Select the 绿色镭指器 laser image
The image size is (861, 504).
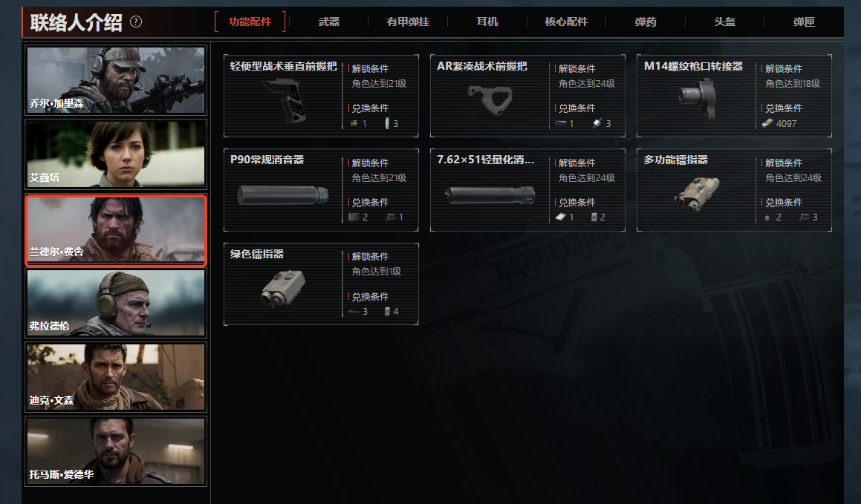pos(283,288)
